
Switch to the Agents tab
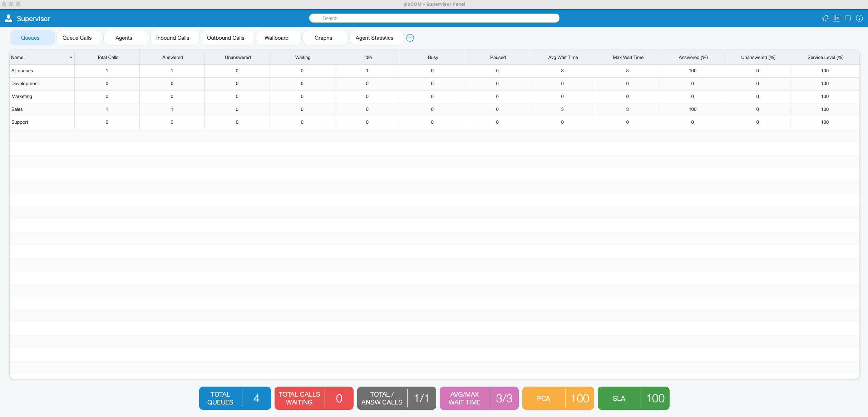point(123,38)
